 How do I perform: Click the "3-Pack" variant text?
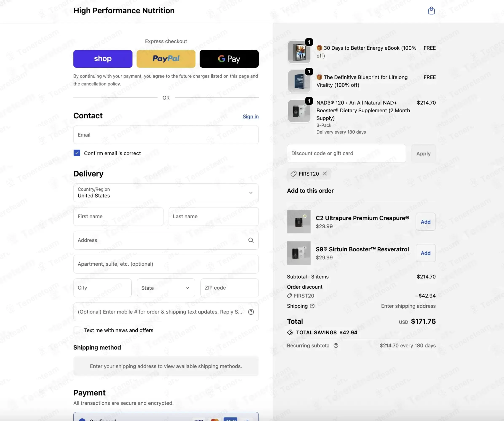324,125
